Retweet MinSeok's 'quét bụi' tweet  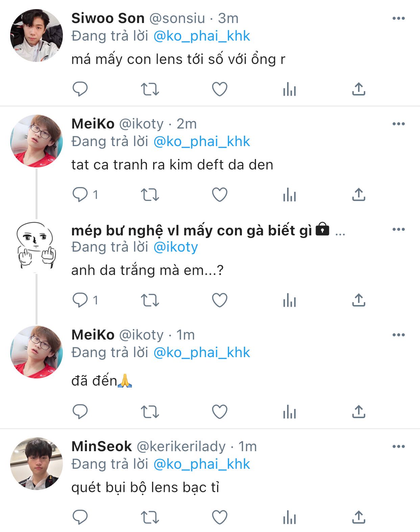coord(149,517)
